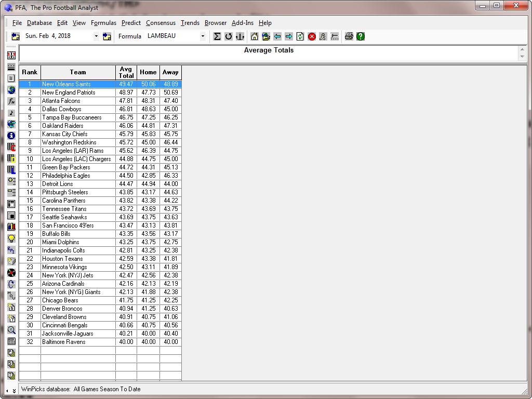Open the Predict menu
The width and height of the screenshot is (532, 399).
click(131, 23)
